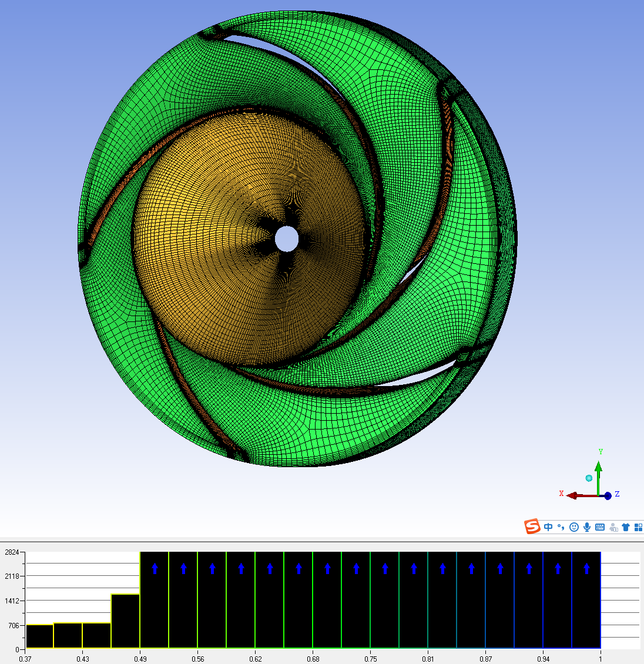
Task: Click the red X axis arrow on triad
Action: tap(573, 495)
